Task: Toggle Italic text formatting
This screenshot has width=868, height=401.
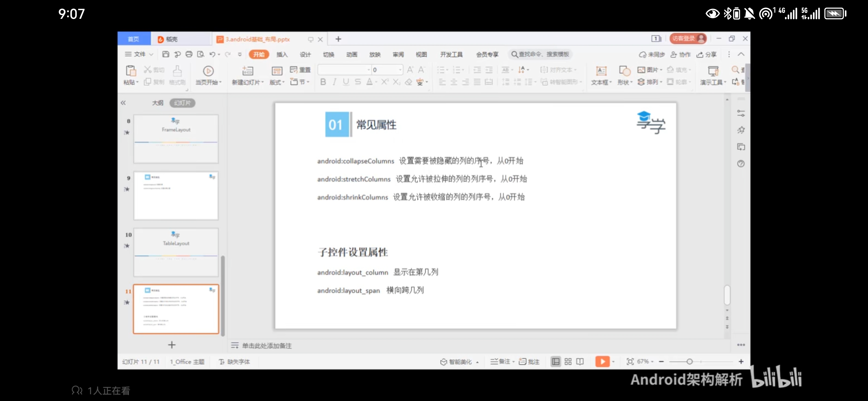Action: pos(334,82)
